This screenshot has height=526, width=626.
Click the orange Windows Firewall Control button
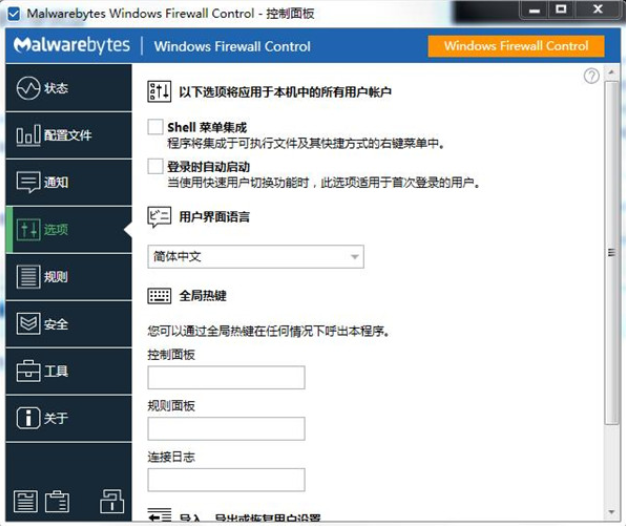pyautogui.click(x=516, y=46)
